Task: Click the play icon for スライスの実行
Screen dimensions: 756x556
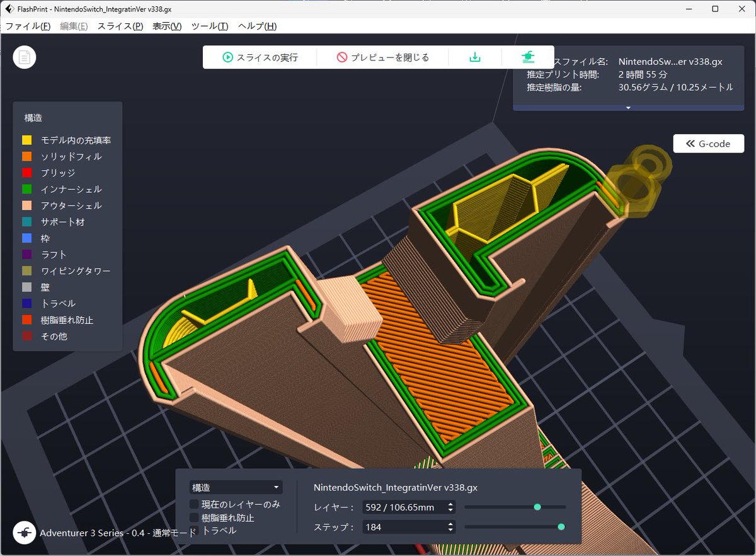Action: (227, 57)
